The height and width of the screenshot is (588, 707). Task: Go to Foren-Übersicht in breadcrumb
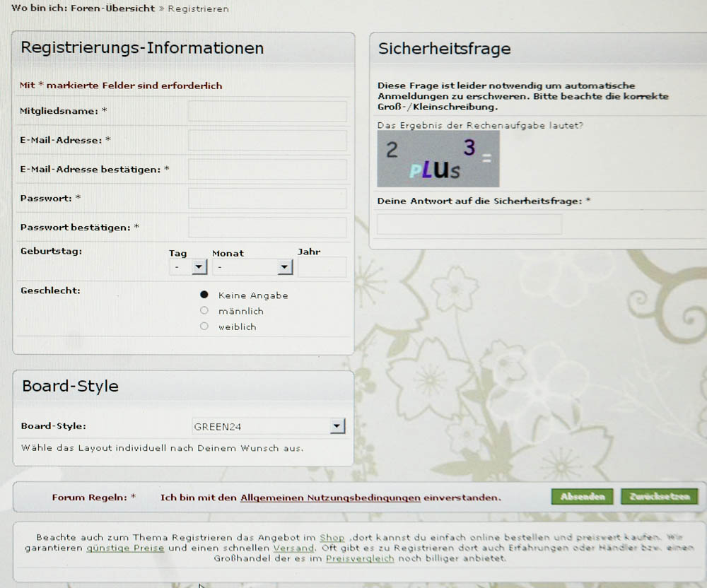[112, 8]
